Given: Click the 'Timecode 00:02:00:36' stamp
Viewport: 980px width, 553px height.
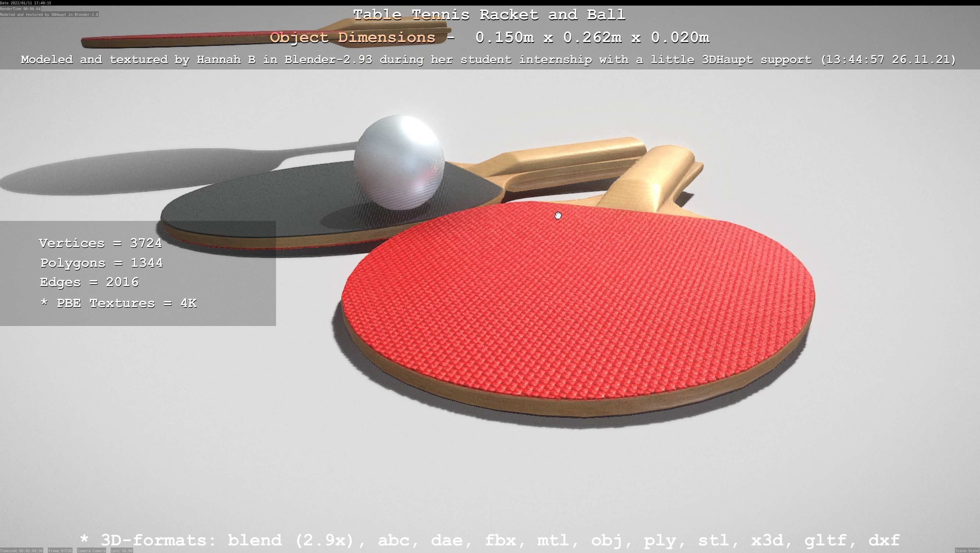Looking at the screenshot, I should [21, 550].
